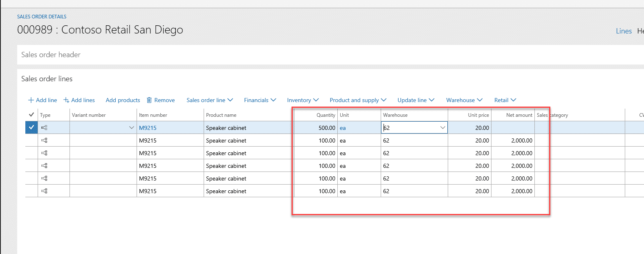The image size is (644, 254).
Task: Click the Add lines plus icon
Action: (x=66, y=100)
